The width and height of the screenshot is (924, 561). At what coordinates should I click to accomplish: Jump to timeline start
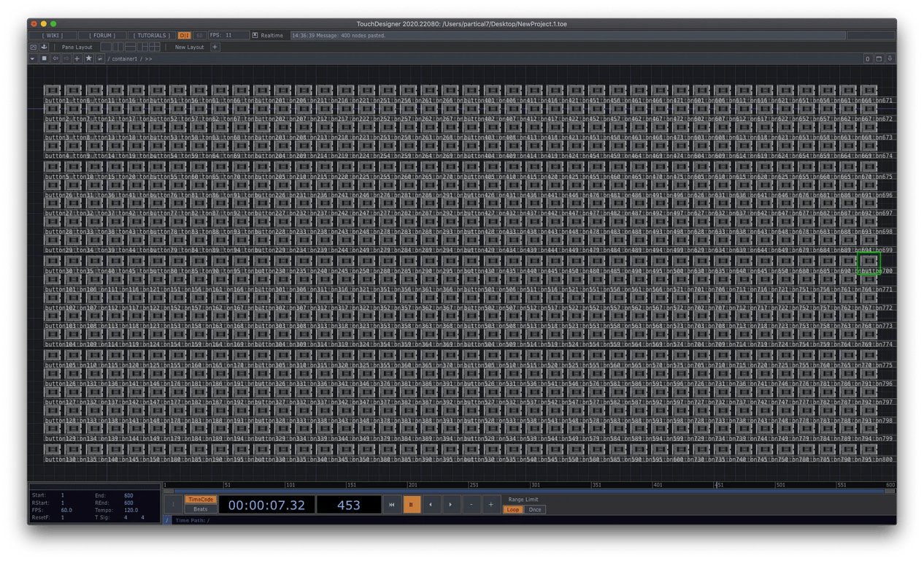tap(391, 505)
